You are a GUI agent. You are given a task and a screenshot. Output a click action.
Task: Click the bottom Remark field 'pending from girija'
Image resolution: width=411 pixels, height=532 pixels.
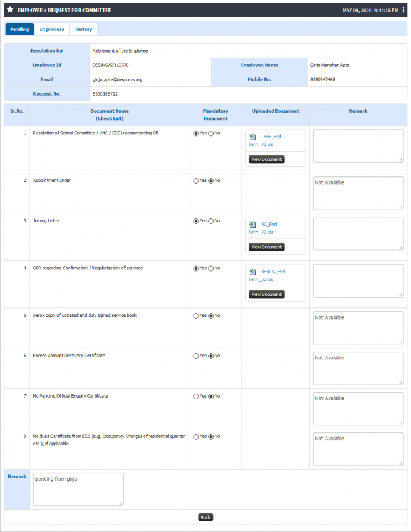[79, 489]
